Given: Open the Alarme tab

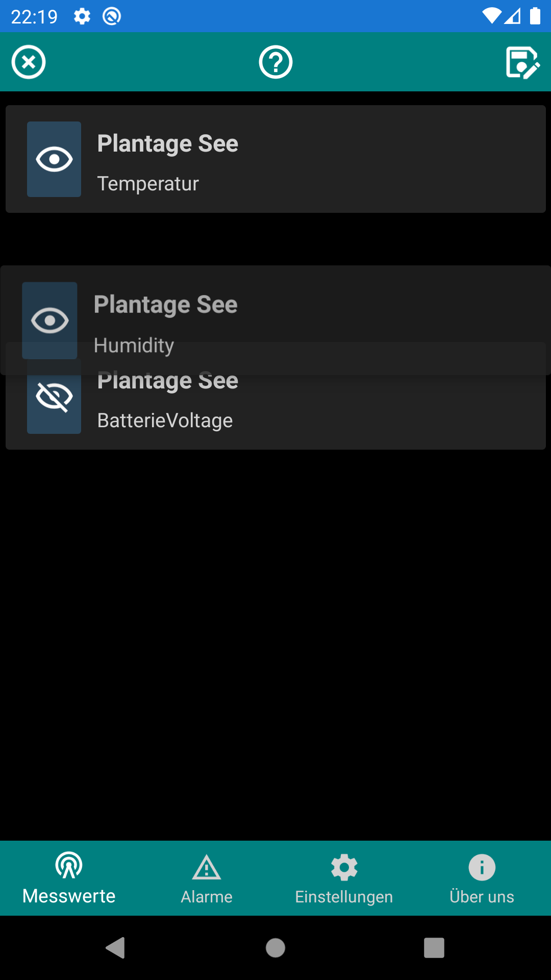Looking at the screenshot, I should 207,878.
